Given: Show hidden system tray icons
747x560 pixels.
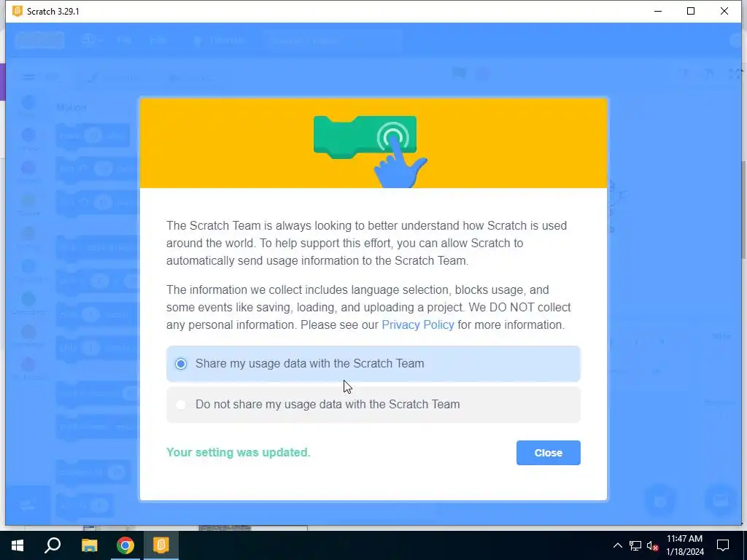Looking at the screenshot, I should point(617,545).
